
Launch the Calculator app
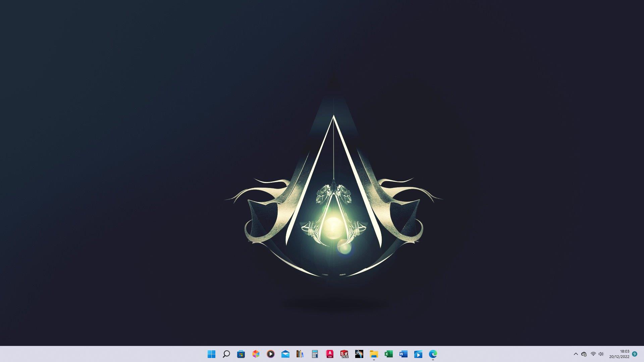pyautogui.click(x=315, y=354)
